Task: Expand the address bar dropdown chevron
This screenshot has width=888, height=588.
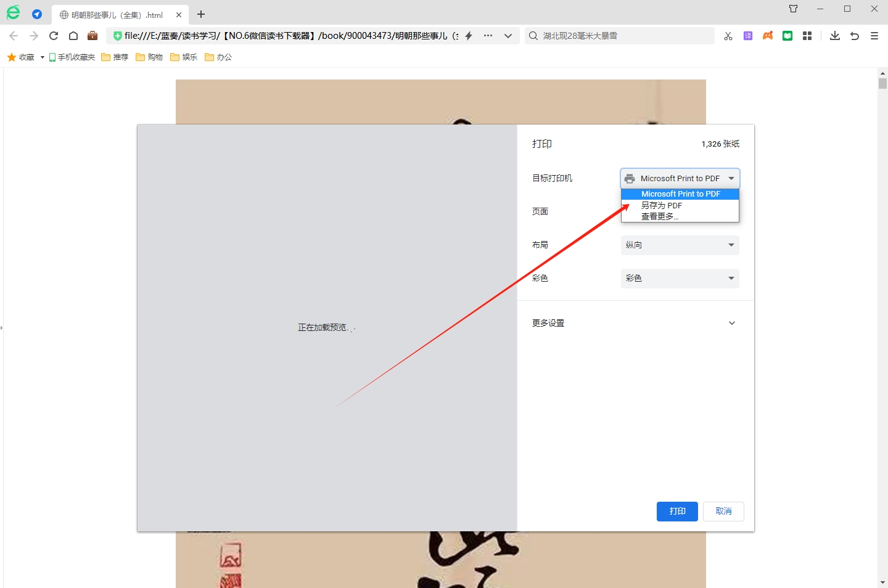Action: (508, 36)
